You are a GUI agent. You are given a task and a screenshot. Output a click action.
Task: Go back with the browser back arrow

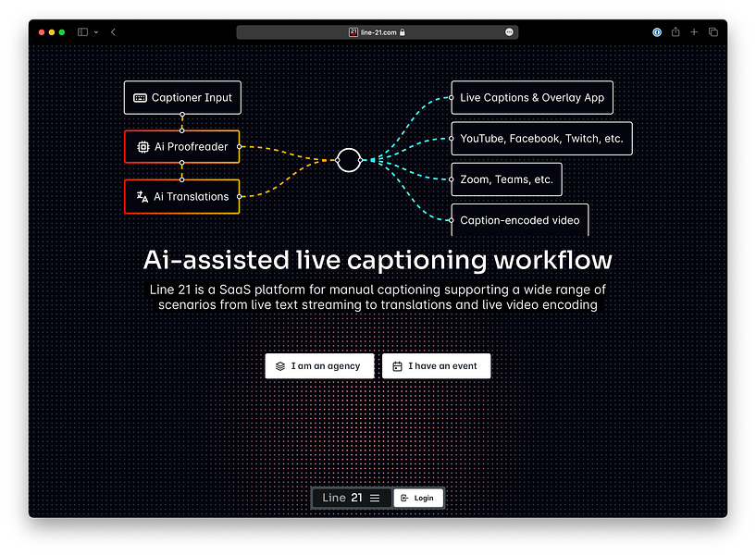click(x=113, y=32)
